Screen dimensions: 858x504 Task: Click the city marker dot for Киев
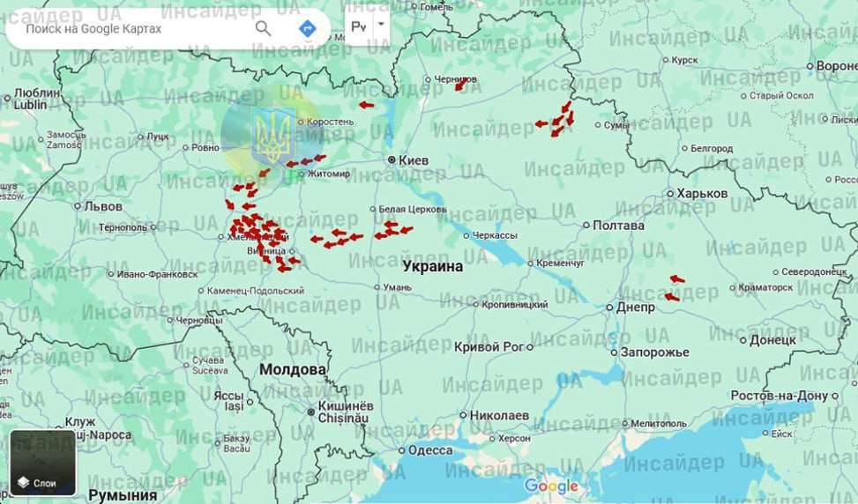pyautogui.click(x=392, y=160)
